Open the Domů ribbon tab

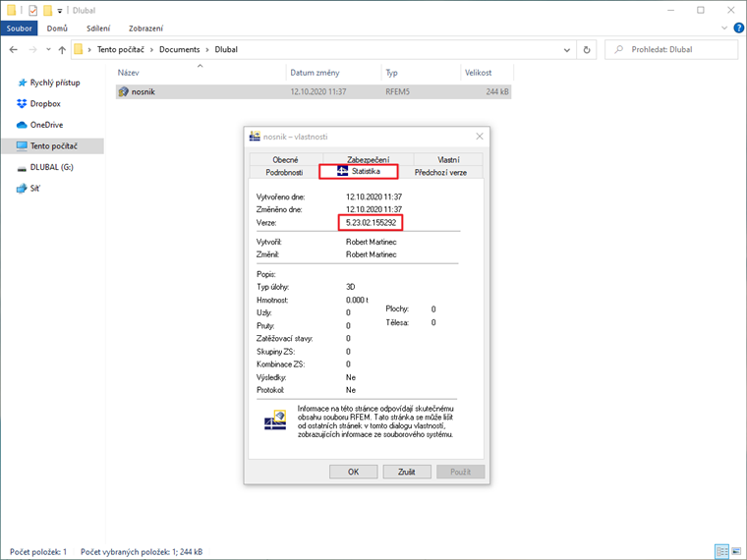pos(57,28)
